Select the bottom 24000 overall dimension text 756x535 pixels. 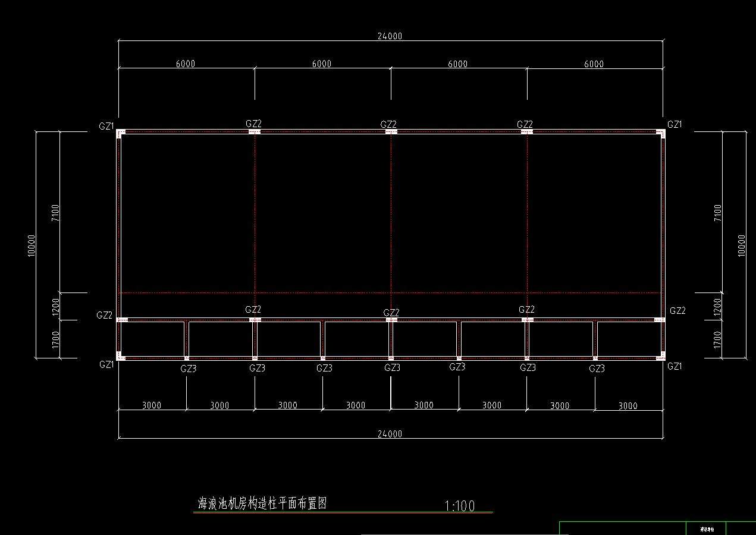(x=390, y=434)
